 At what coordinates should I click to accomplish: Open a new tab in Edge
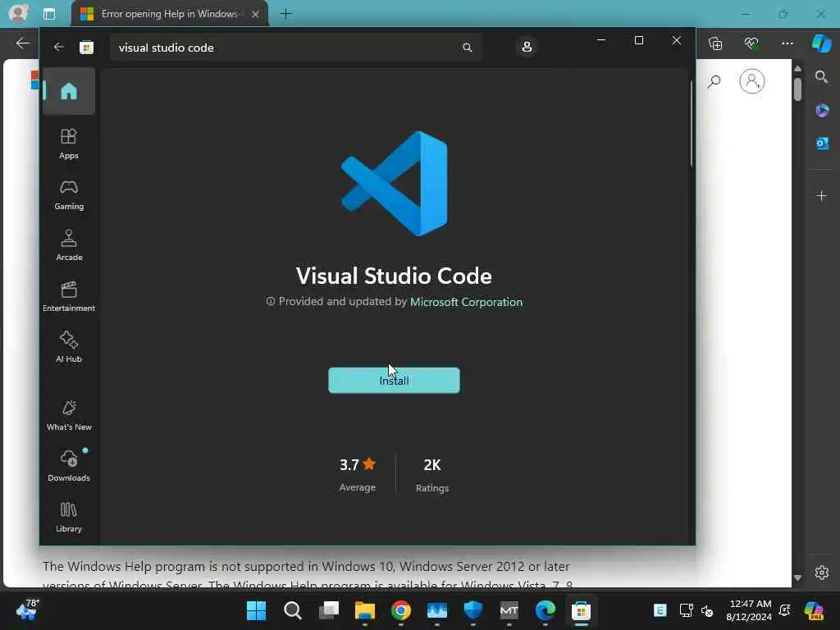coord(285,14)
